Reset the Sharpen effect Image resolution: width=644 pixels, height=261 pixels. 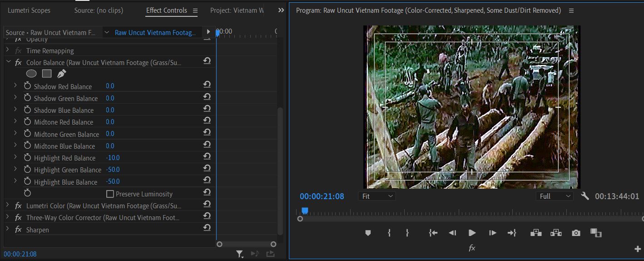pos(207,228)
